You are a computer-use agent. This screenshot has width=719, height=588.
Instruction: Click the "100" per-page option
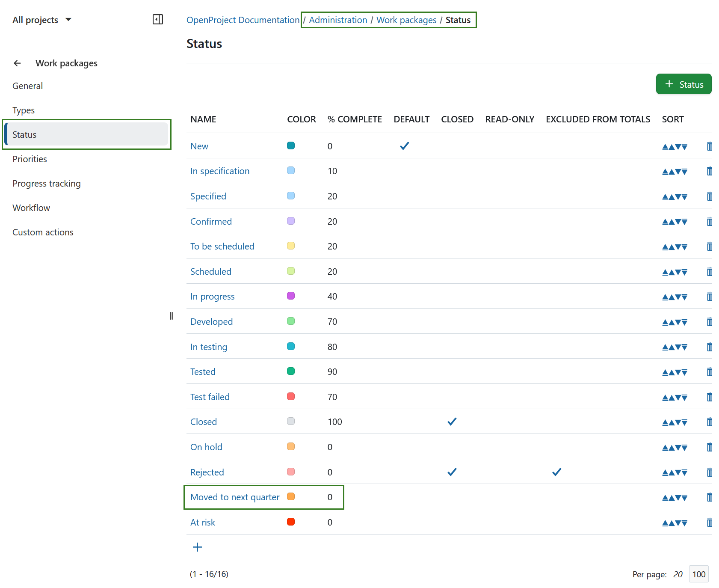tap(698, 574)
